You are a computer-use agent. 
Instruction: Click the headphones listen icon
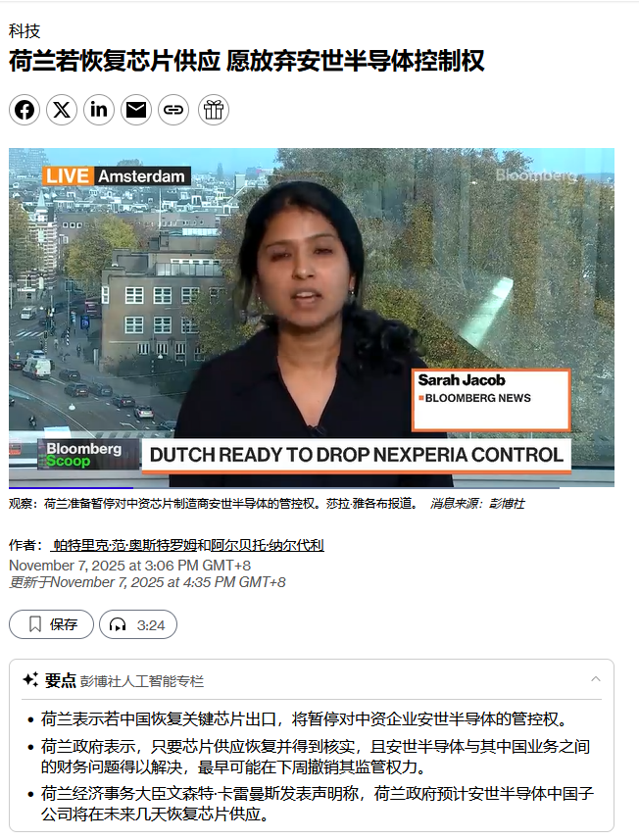click(118, 624)
